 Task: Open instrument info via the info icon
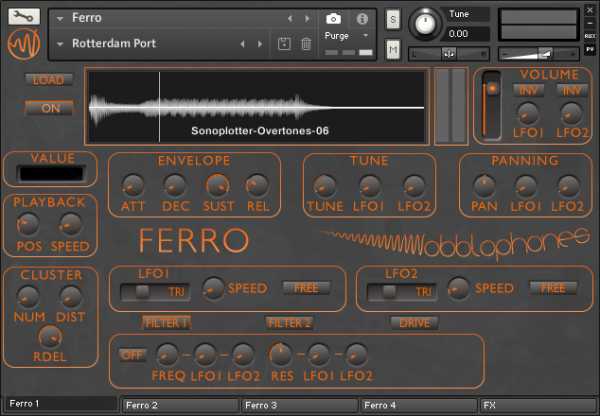362,18
